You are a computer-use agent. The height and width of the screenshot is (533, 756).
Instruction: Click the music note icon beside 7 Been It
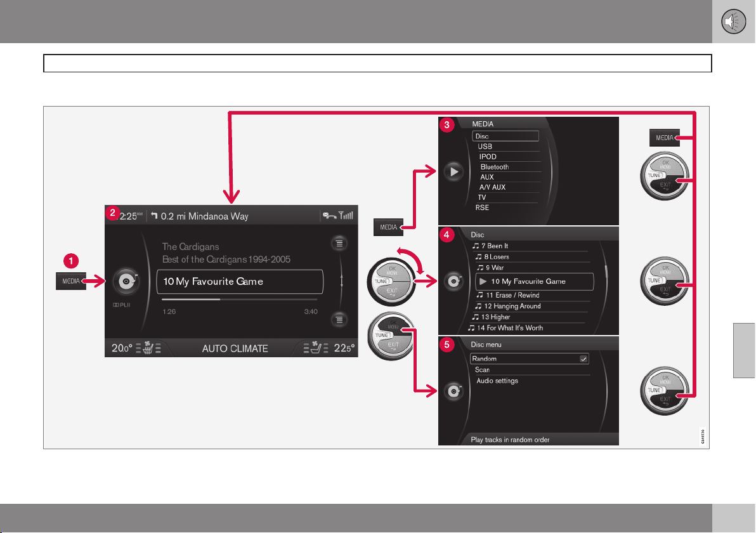[x=476, y=246]
